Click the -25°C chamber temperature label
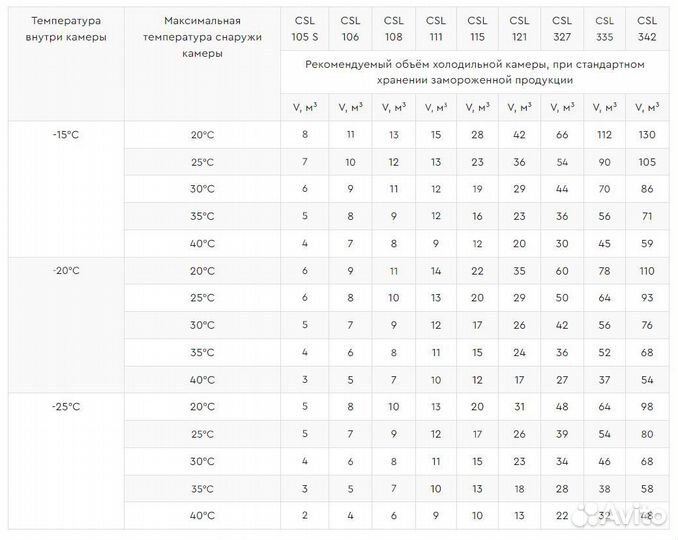Screen dimensions: 678x540 [66, 406]
